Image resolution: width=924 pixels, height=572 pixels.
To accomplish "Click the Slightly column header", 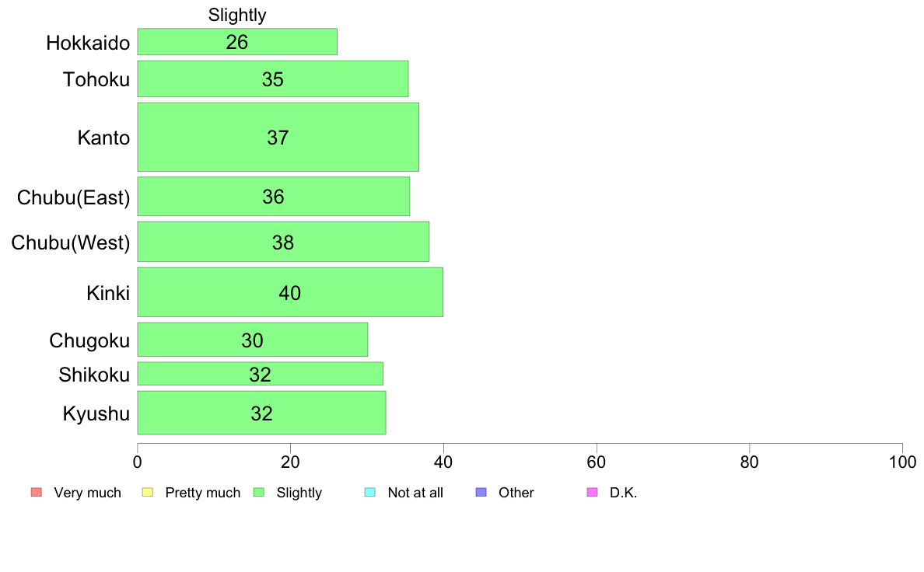I will click(237, 15).
